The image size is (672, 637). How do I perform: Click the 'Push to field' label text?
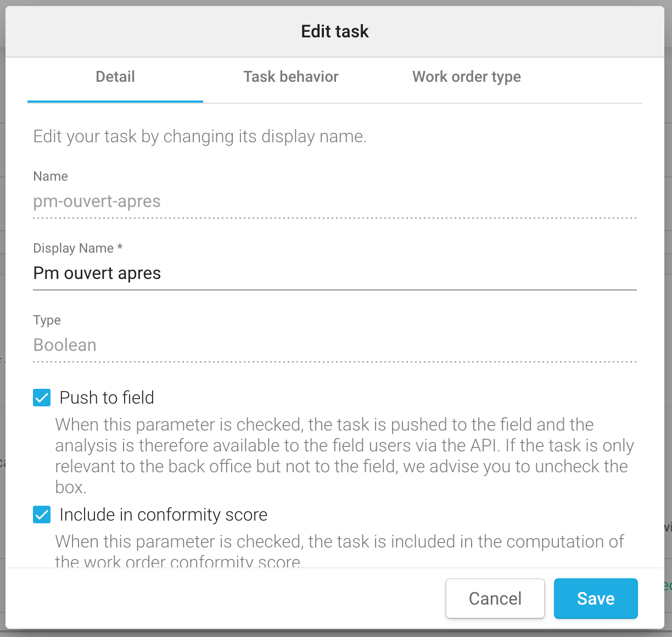[107, 398]
